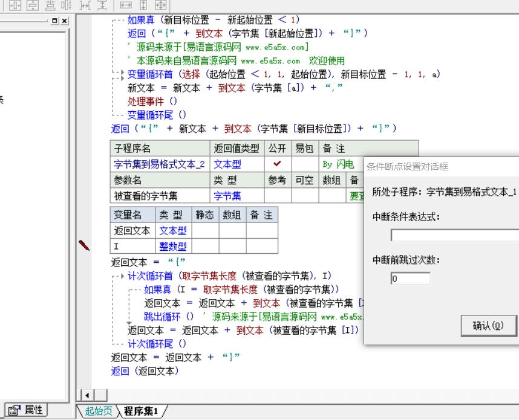The width and height of the screenshot is (519, 420).
Task: Switch to the 起始页 tab
Action: 99,411
